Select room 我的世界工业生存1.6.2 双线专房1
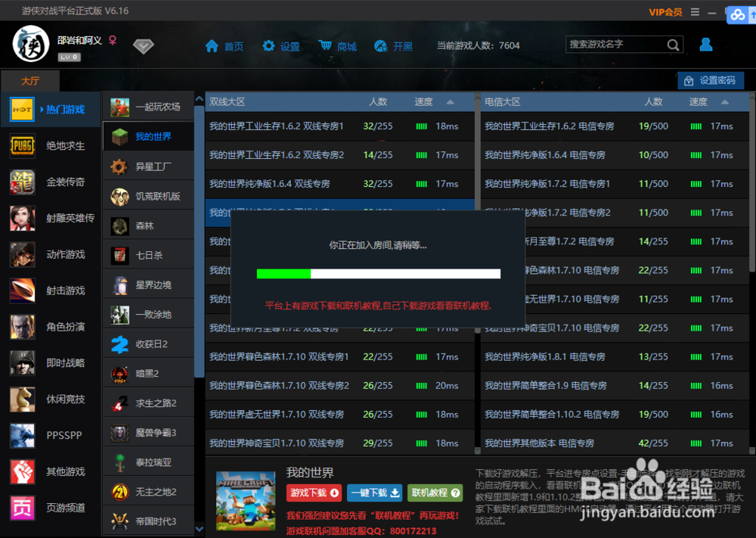This screenshot has height=538, width=756. 340,126
